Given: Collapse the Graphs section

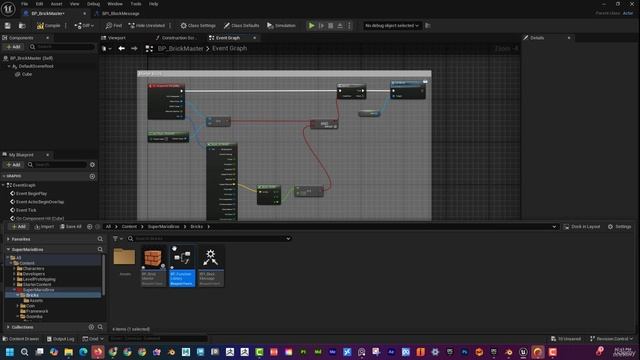Looking at the screenshot, I should 4,176.
